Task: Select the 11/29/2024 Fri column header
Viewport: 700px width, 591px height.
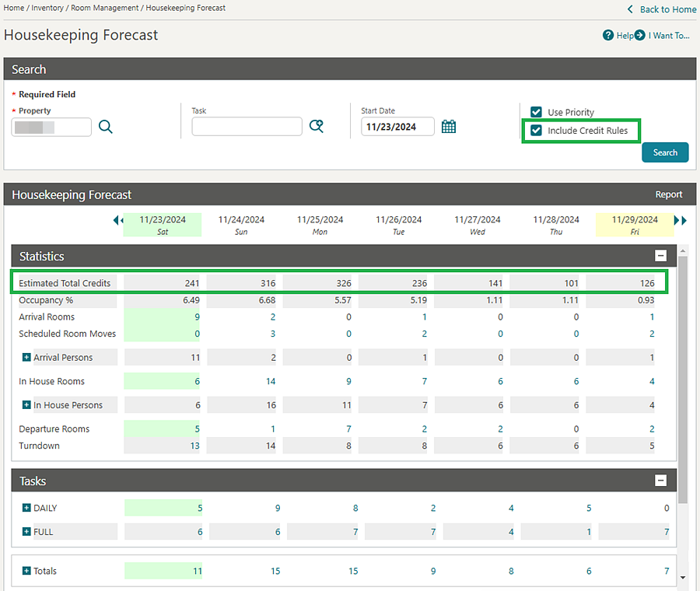Action: 635,225
